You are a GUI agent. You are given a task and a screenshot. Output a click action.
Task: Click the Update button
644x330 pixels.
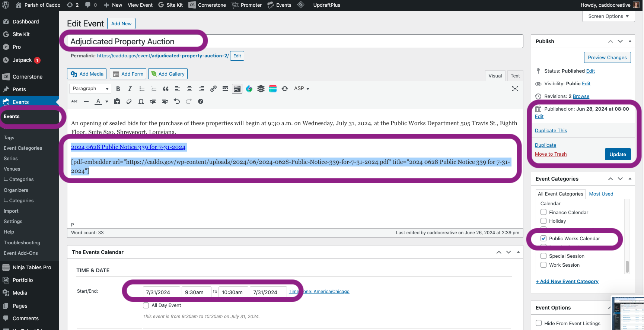pos(618,154)
